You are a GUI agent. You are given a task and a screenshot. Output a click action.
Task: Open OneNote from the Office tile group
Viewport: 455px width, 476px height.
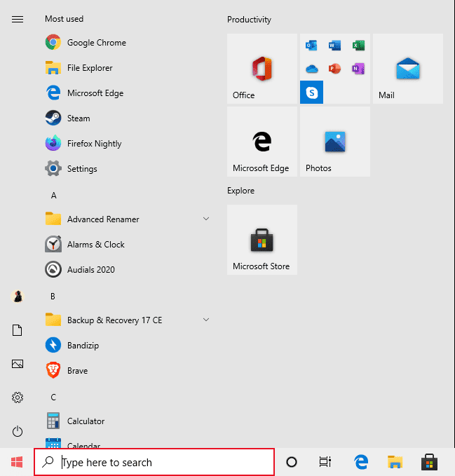coord(358,69)
